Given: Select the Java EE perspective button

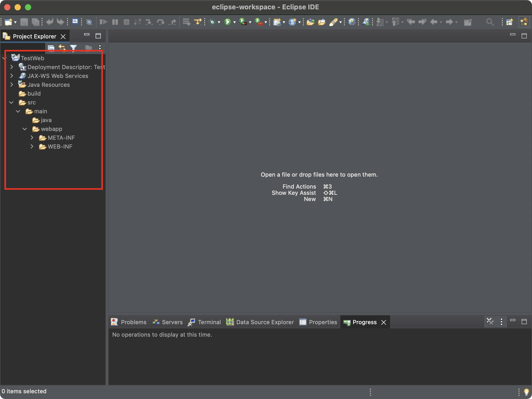Looking at the screenshot, I should [x=524, y=22].
